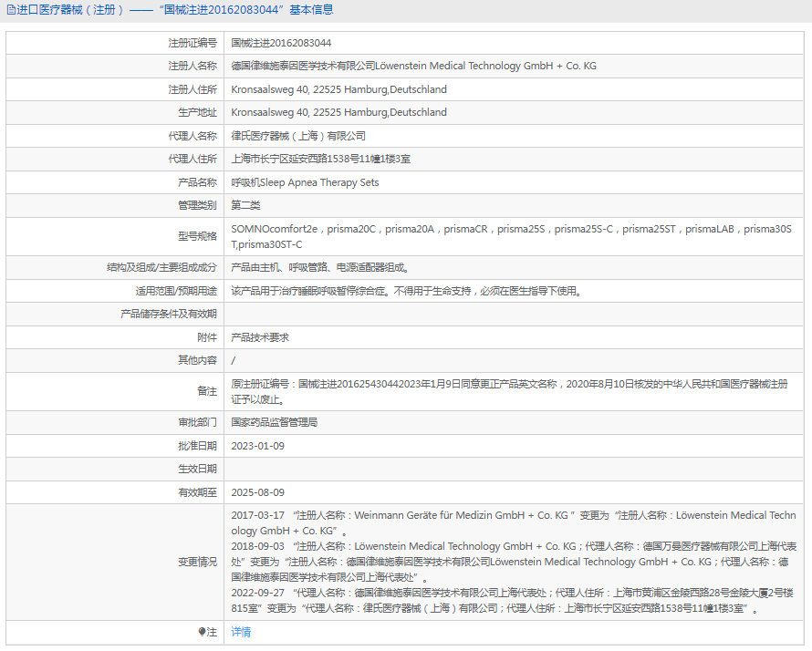Viewport: 812px width, 651px height.
Task: Click the approval date 2023-01-09
Action: tap(258, 446)
